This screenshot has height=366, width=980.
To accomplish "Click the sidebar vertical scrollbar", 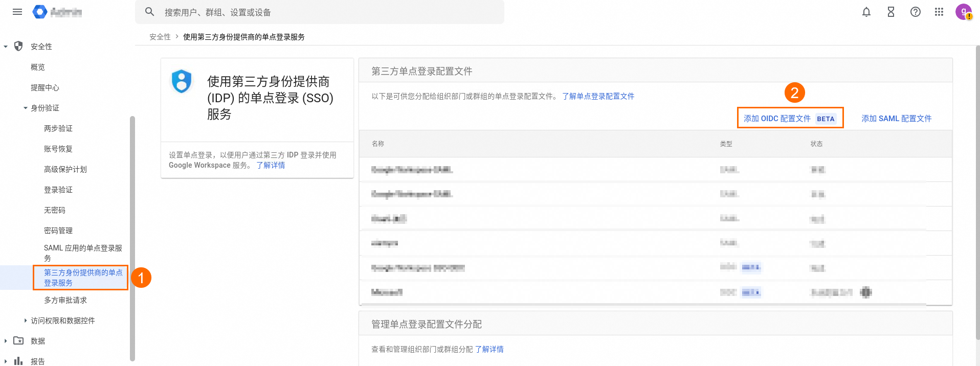I will point(132,238).
